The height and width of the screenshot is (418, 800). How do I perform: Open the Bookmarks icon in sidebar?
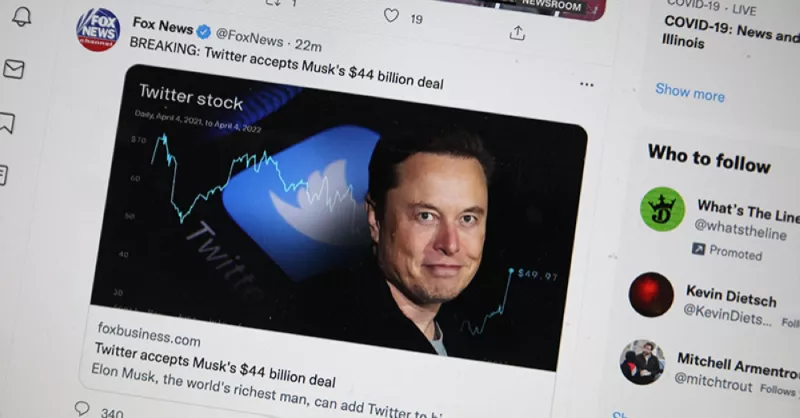pos(7,122)
